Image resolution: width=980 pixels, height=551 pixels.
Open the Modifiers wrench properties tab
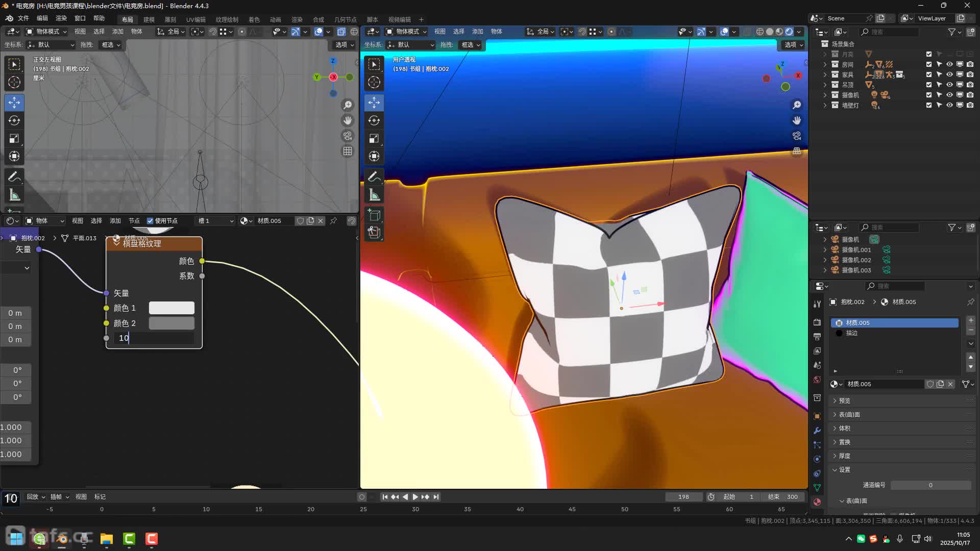pos(817,430)
